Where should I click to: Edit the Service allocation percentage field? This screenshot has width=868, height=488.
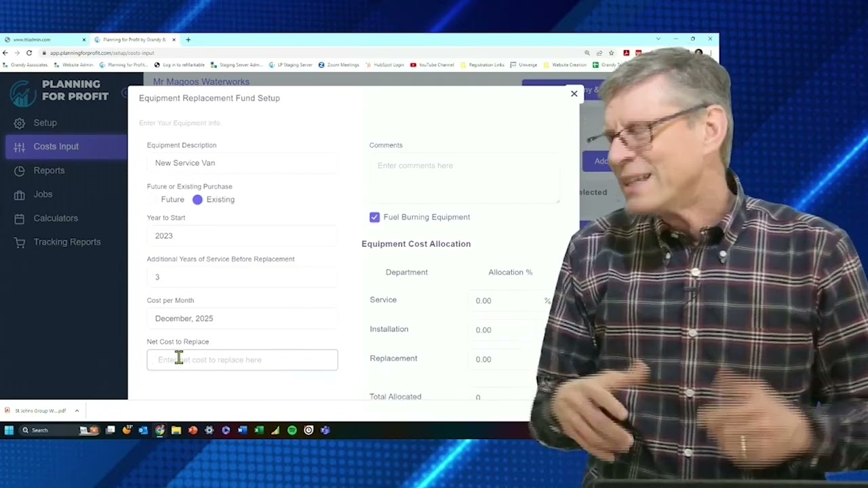509,300
